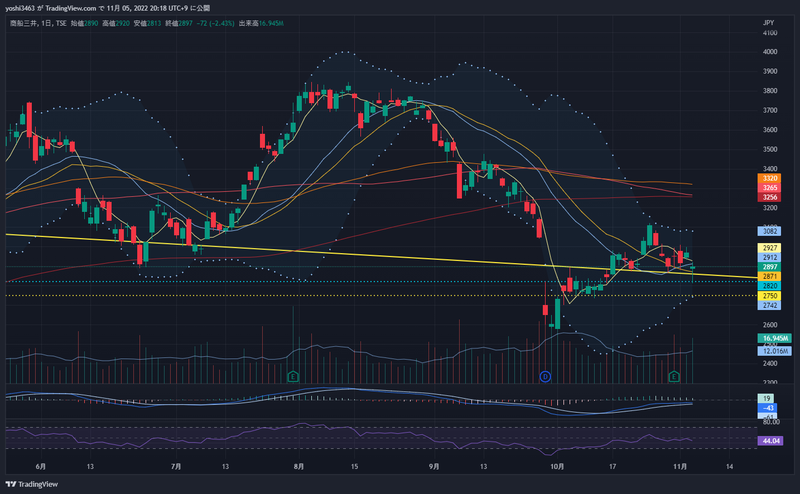
Task: Click the green 2897 current price label
Action: (x=769, y=267)
